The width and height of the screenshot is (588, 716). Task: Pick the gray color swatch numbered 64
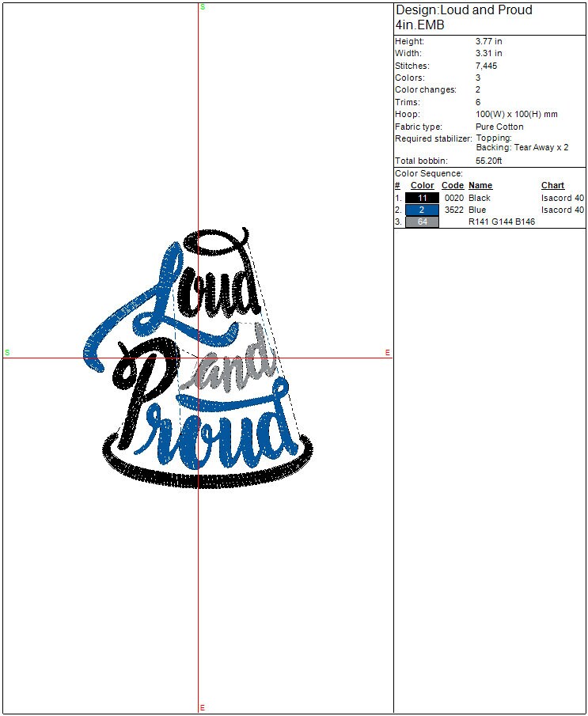[422, 222]
